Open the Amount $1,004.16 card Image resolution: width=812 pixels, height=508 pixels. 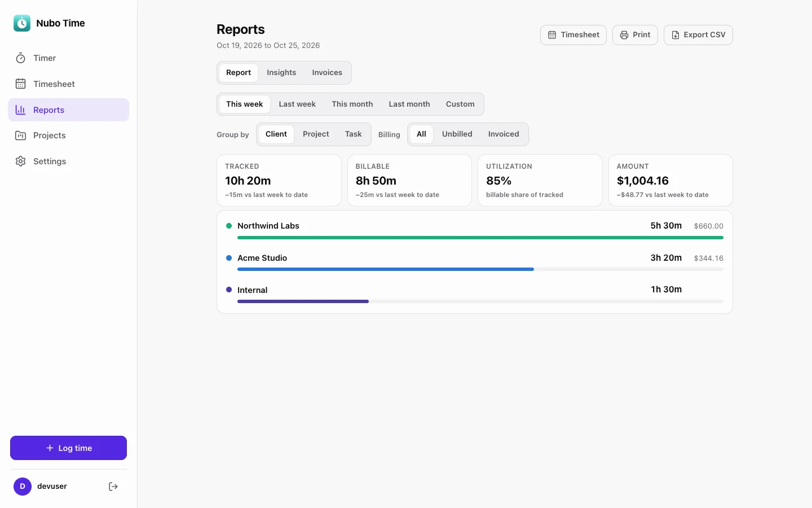(x=670, y=181)
